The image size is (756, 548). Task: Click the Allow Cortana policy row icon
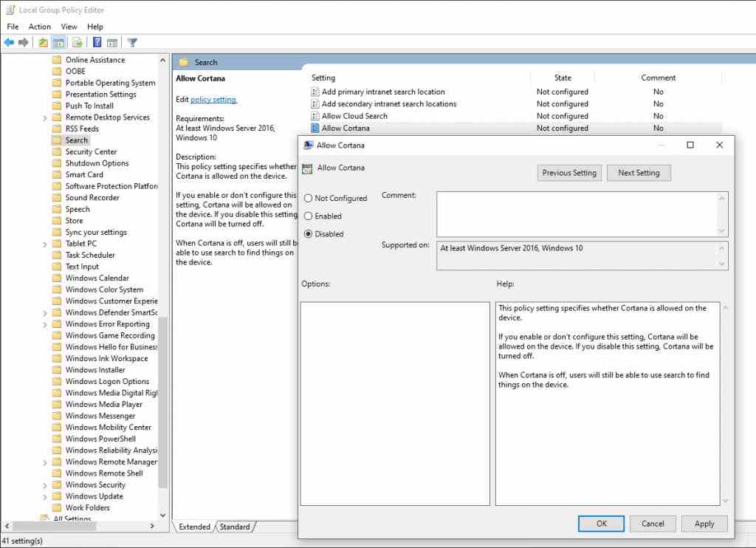coord(315,129)
